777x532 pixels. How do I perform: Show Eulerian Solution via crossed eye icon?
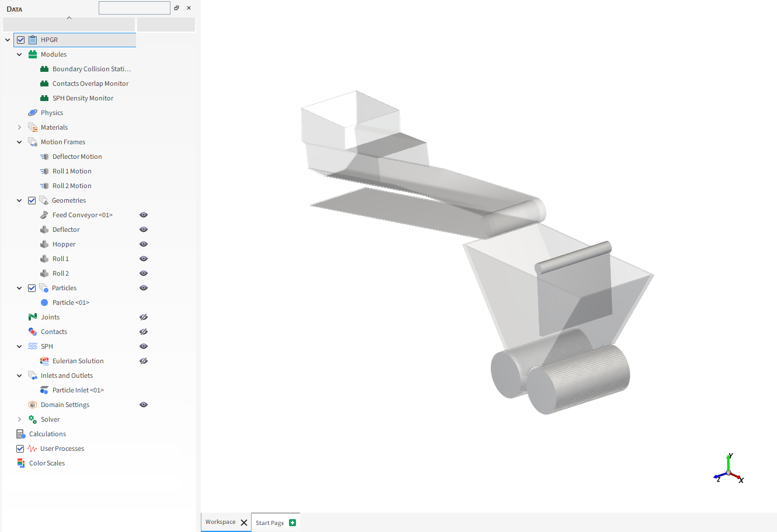(x=144, y=361)
